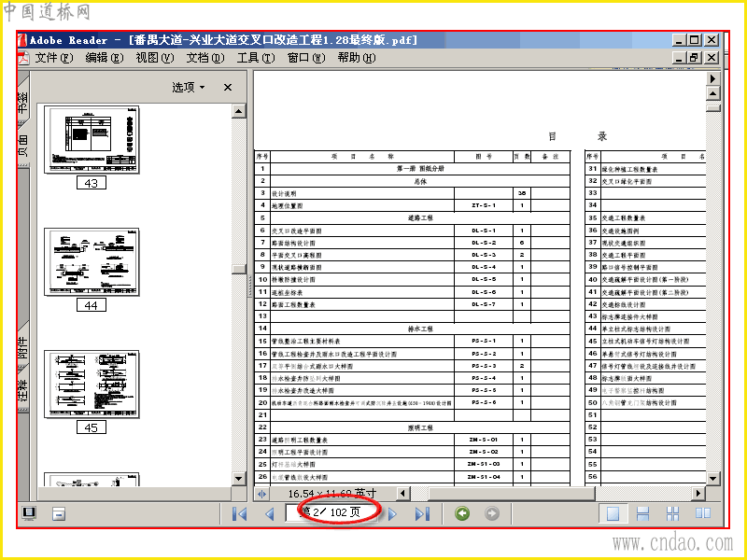The image size is (747, 560).
Task: Click the ZT-S-1 drawing number cell
Action: pyautogui.click(x=484, y=205)
